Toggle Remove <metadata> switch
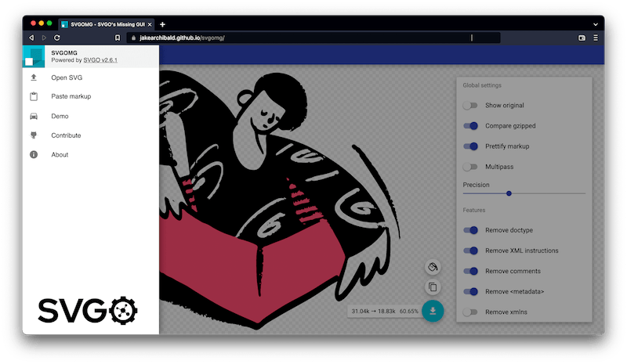 click(470, 291)
